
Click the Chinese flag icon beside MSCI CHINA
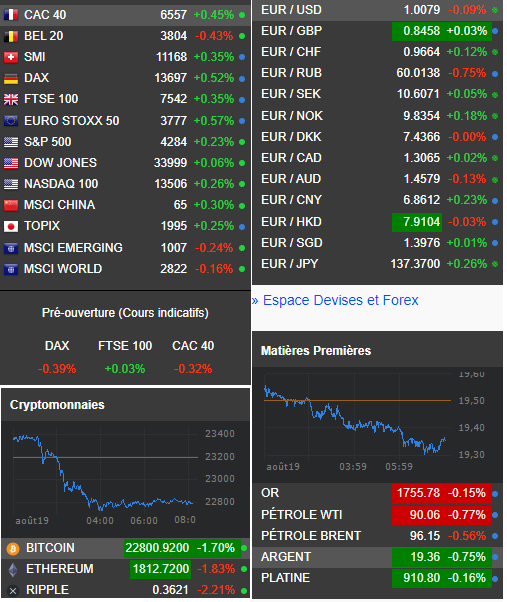point(11,205)
